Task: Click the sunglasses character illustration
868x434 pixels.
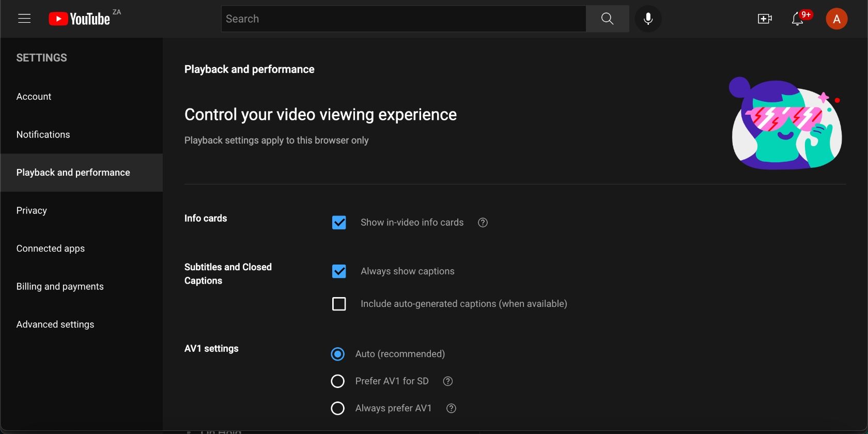Action: [786, 123]
